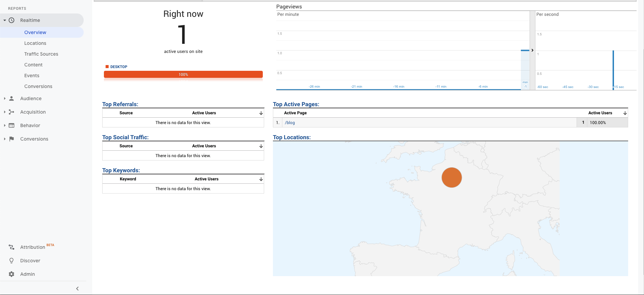Open the Traffic Sources report

(41, 54)
